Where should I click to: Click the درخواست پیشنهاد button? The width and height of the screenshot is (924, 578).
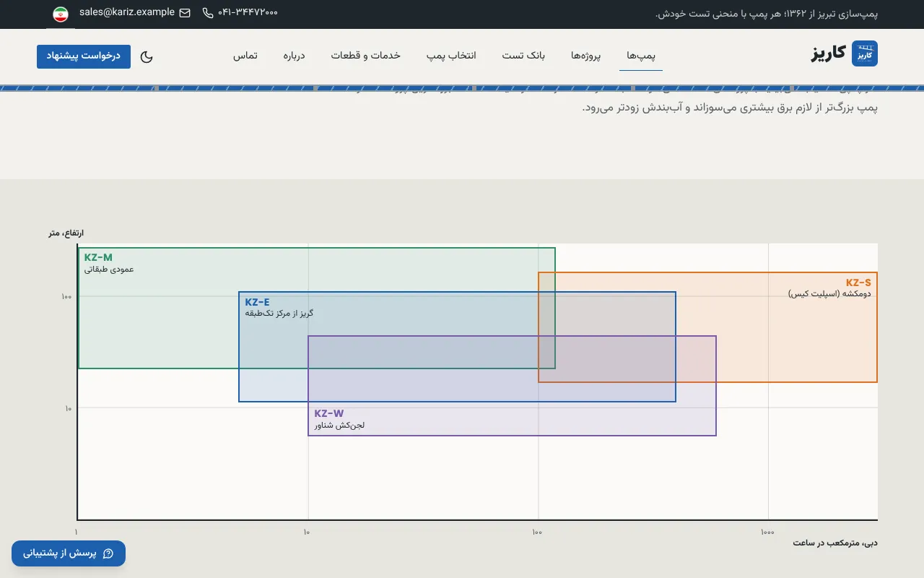[x=84, y=56]
